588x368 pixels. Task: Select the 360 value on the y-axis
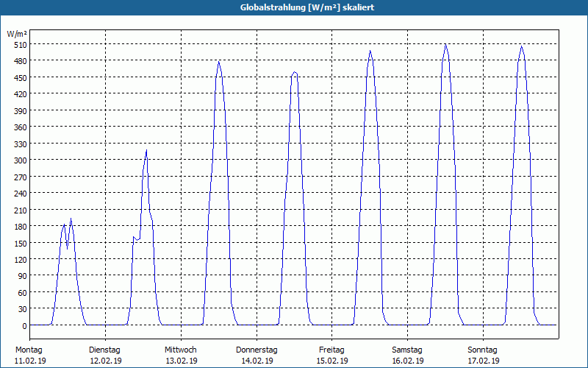tap(20, 127)
